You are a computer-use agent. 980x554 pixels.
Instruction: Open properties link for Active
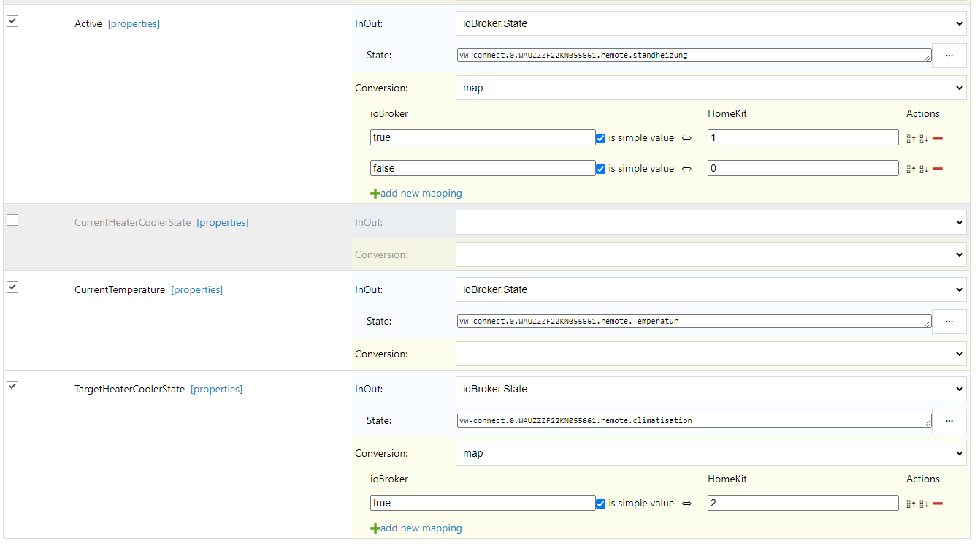tap(134, 24)
